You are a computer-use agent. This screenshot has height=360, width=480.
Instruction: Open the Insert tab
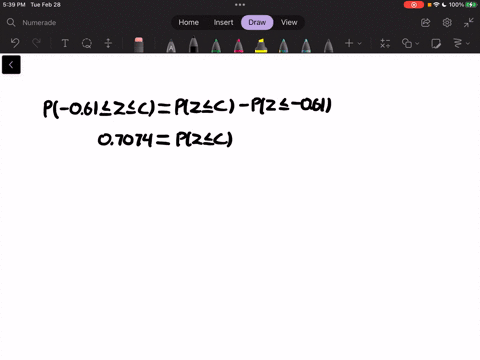pos(223,22)
